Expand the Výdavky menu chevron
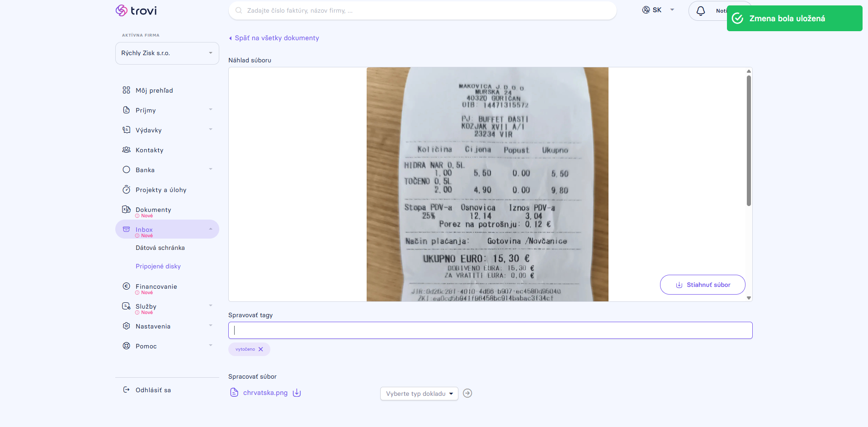Image resolution: width=868 pixels, height=427 pixels. 210,130
